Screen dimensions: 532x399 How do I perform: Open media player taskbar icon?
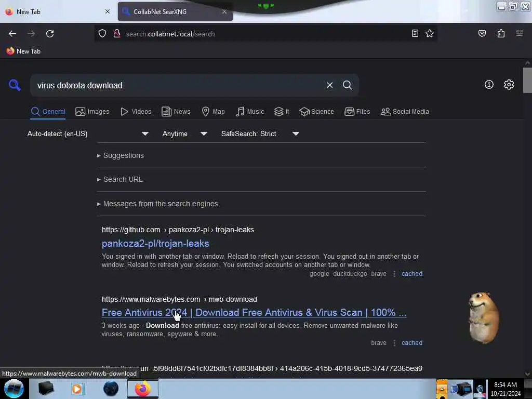(x=77, y=389)
